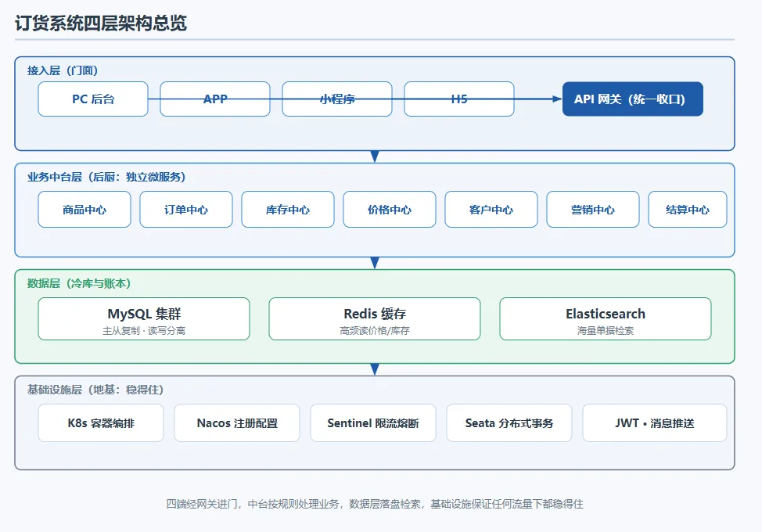762x532 pixels.
Task: Click the 主从复制 · 读写分离 subtitle
Action: (144, 331)
